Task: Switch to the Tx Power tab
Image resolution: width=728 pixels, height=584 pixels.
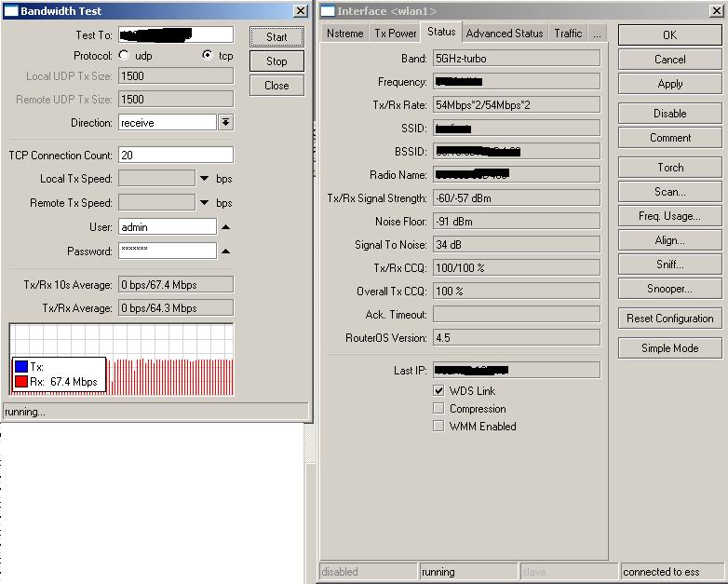Action: (396, 34)
